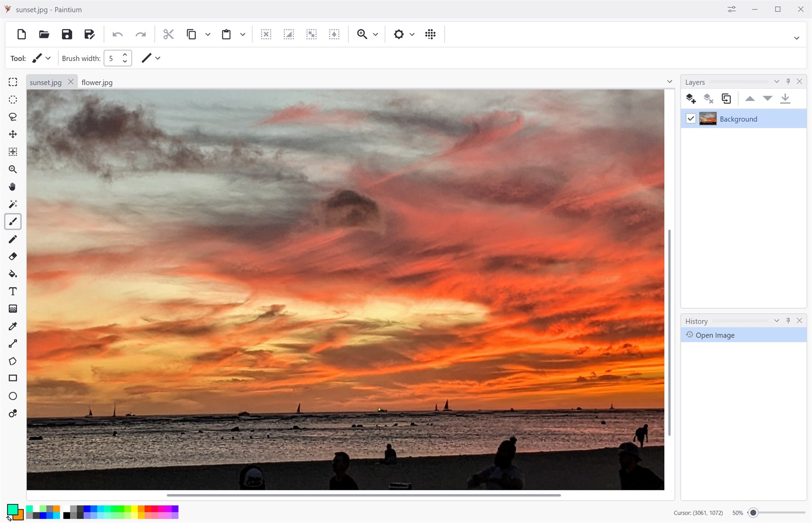812x523 pixels.
Task: Select the Color Picker eyedropper tool
Action: click(13, 326)
